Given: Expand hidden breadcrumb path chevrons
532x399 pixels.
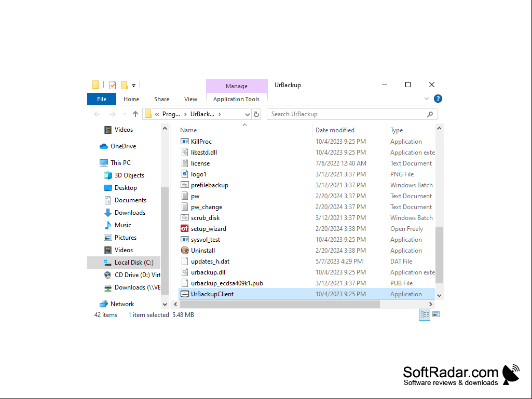Looking at the screenshot, I should tap(157, 114).
